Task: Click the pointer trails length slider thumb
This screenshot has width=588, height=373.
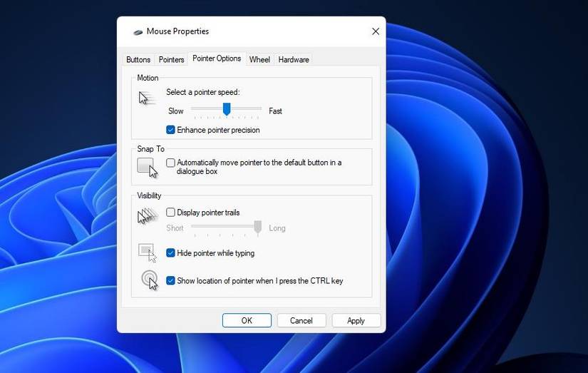Action: [x=257, y=227]
